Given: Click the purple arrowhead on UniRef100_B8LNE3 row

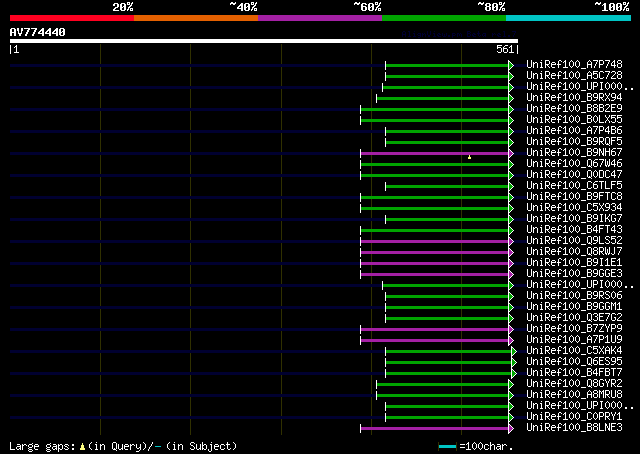Looking at the screenshot, I should click(x=511, y=429).
